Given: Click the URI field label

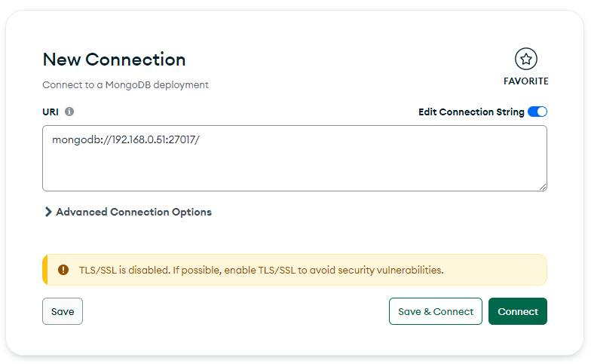Looking at the screenshot, I should pyautogui.click(x=51, y=112).
